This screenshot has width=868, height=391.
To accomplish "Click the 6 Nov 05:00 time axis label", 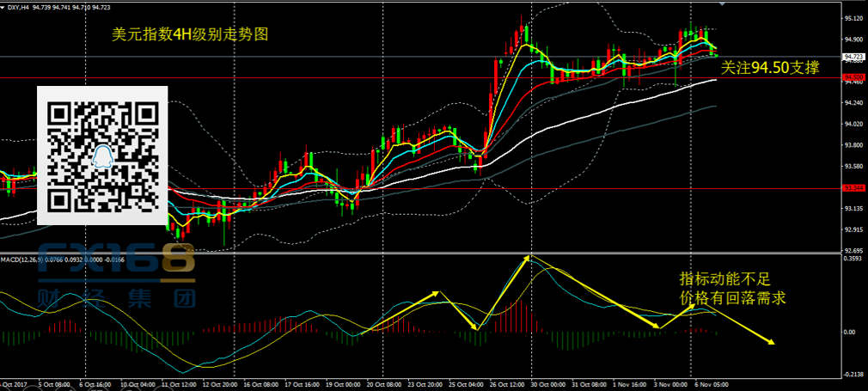I will click(711, 385).
